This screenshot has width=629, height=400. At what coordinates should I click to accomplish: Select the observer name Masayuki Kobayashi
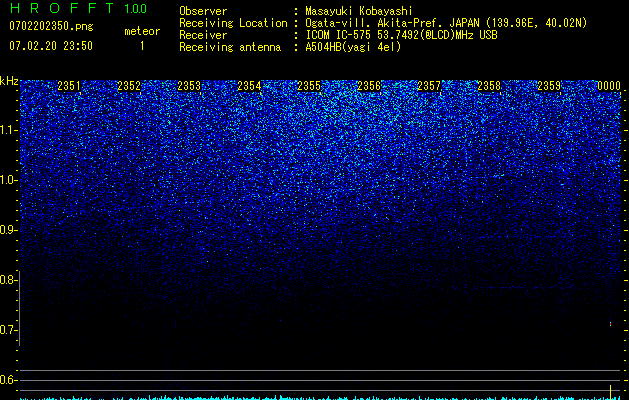(x=359, y=11)
